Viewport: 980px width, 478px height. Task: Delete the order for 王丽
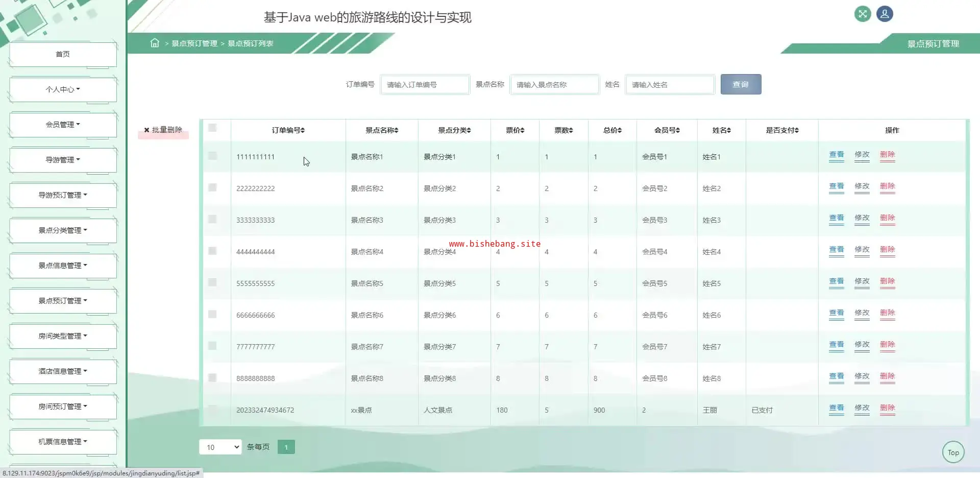coord(887,408)
